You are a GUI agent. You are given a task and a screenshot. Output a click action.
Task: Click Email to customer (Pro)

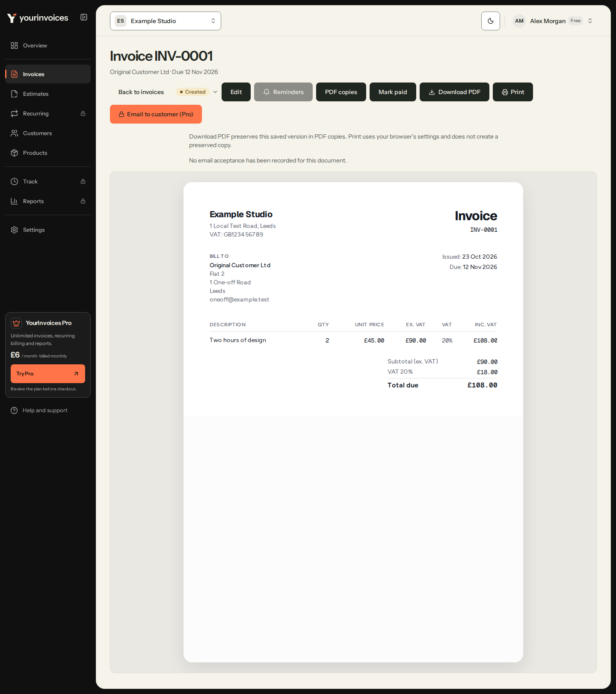(x=156, y=114)
